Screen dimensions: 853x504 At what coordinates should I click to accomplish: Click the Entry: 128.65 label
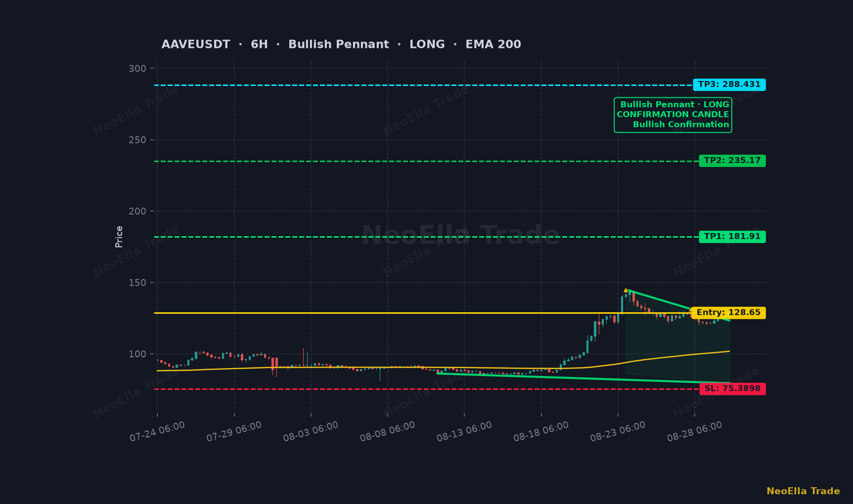click(729, 313)
